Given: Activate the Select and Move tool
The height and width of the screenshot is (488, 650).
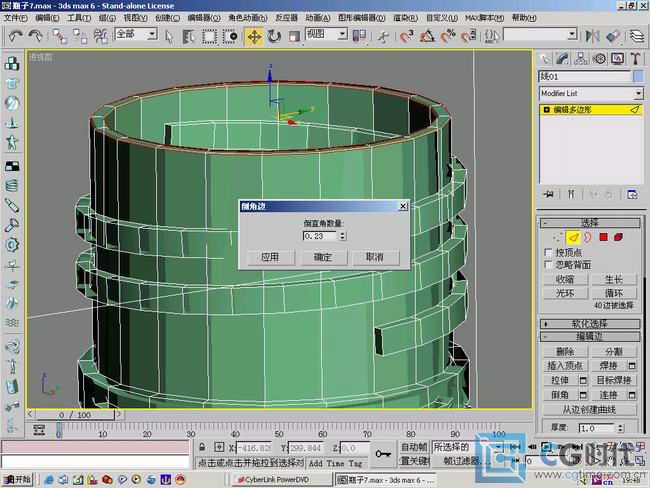Looking at the screenshot, I should [x=254, y=36].
